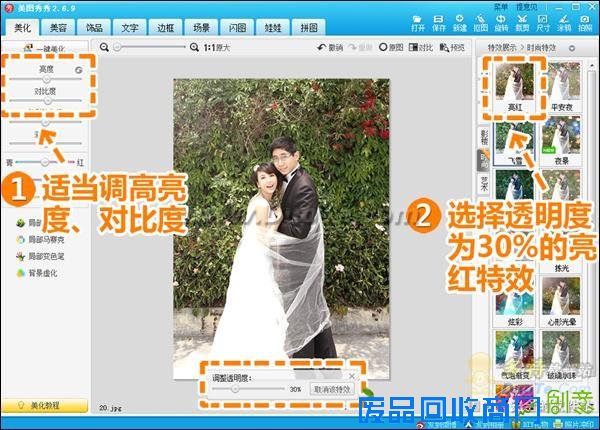600x430 pixels.
Task: Select the 裁剪 (Crop) tool icon
Action: coord(522,25)
